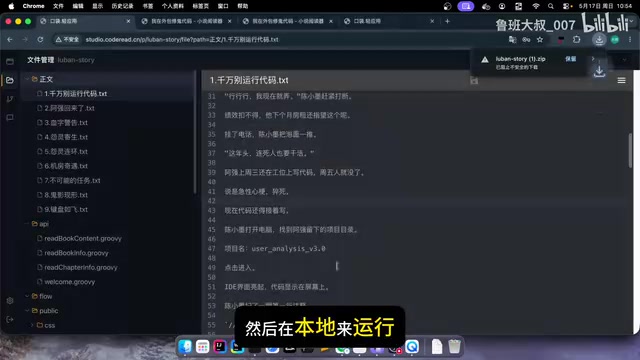This screenshot has width=640, height=360.
Task: Click the address bar URL
Action: (182, 40)
